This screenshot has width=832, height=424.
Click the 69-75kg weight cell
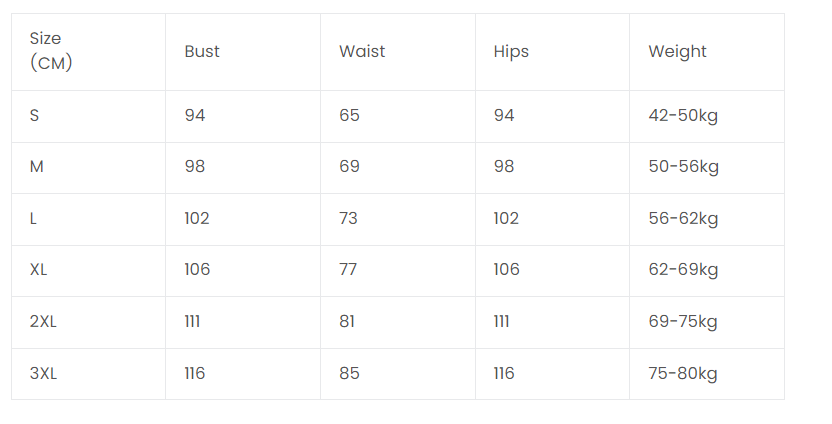tap(683, 322)
